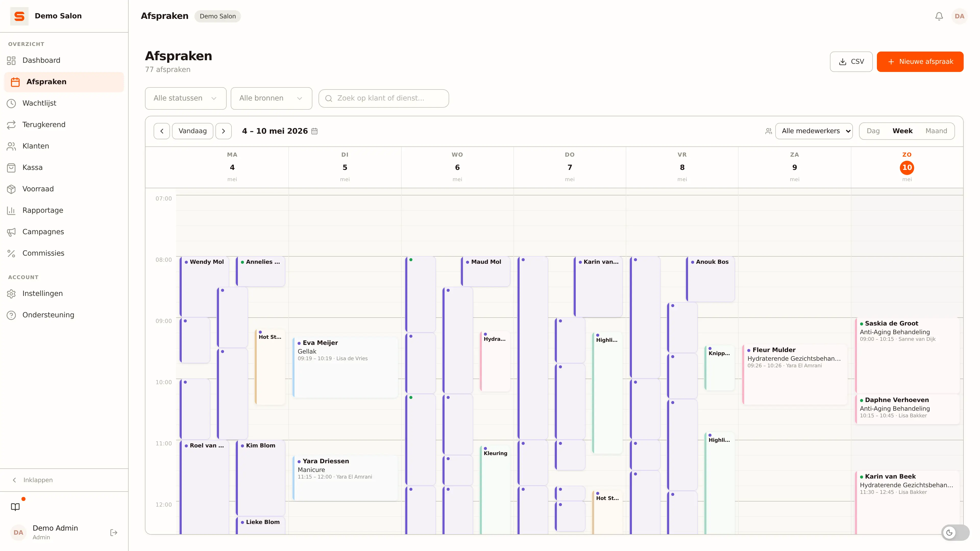Jump to today with Vandaag button
The height and width of the screenshot is (551, 980).
[x=192, y=131]
